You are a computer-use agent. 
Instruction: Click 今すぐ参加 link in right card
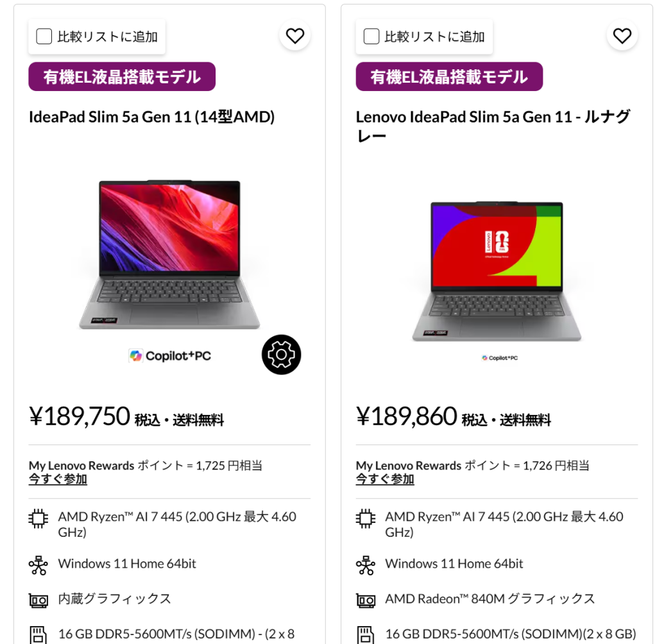coord(385,479)
